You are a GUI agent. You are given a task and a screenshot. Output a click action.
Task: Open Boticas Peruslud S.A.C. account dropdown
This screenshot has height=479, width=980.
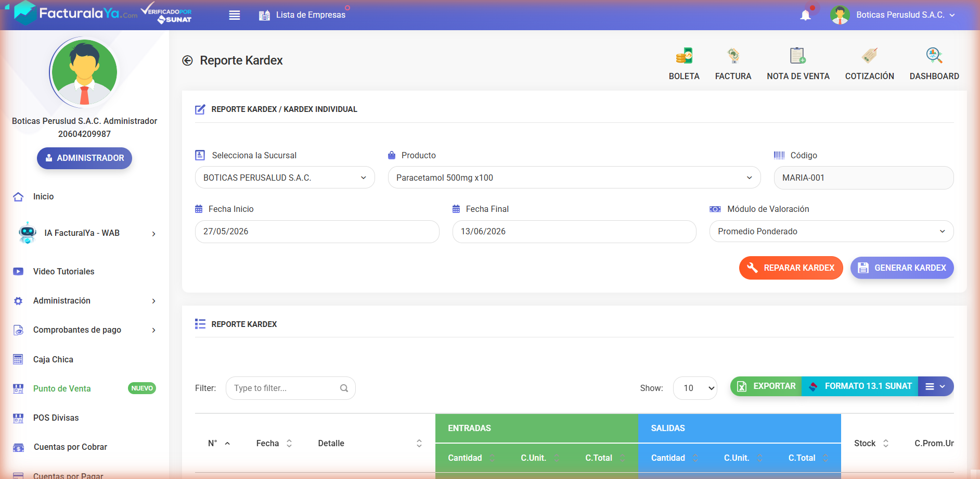pos(906,15)
